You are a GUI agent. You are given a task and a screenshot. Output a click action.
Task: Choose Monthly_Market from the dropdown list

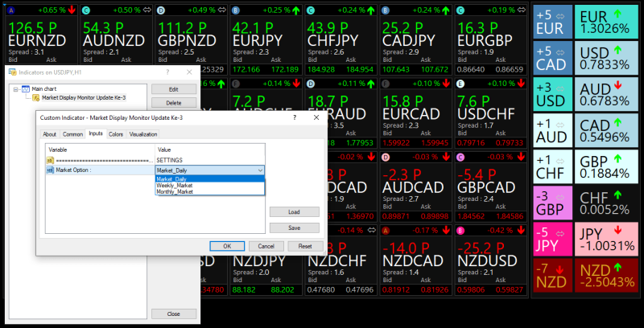tap(210, 191)
